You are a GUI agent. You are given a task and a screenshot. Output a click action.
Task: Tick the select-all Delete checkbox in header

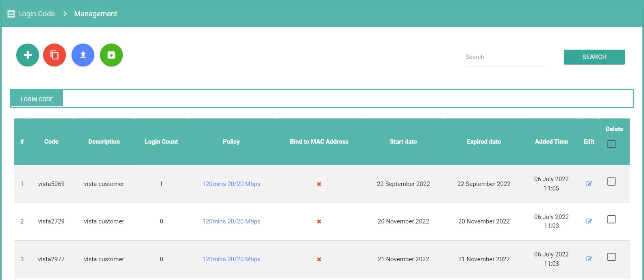[x=611, y=144]
